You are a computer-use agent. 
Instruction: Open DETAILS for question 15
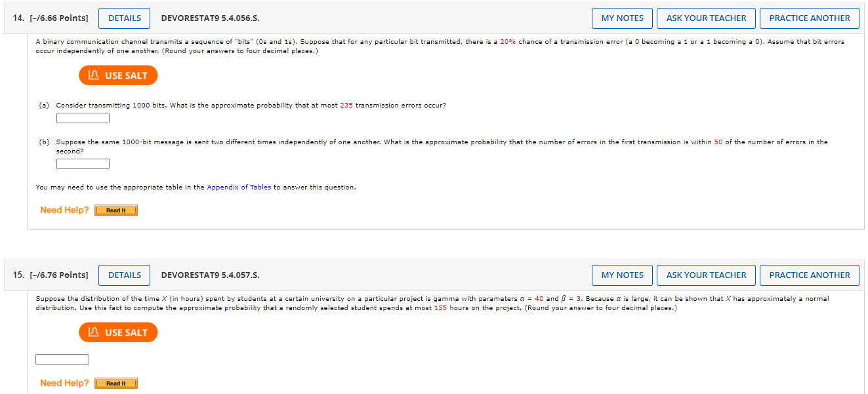pyautogui.click(x=124, y=275)
